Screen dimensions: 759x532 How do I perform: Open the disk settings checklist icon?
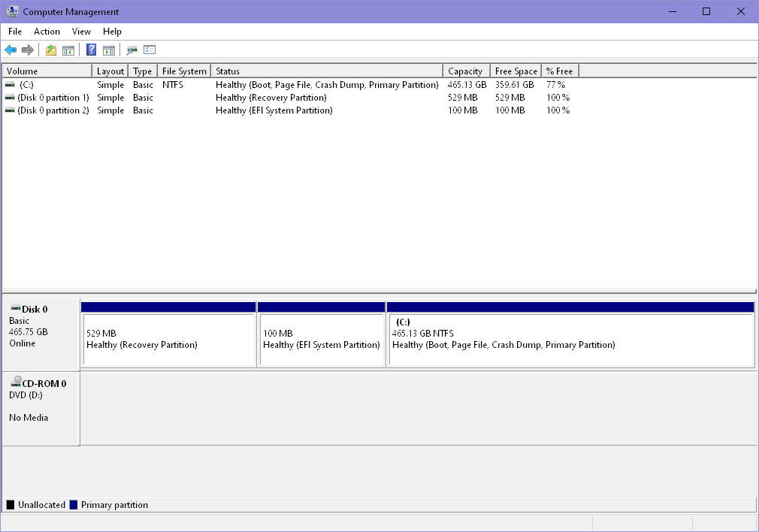point(150,50)
